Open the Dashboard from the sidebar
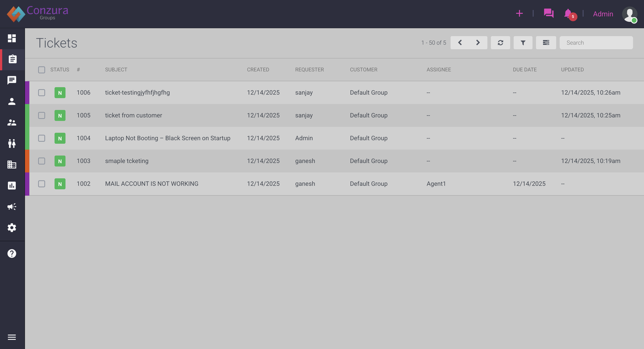Screen dimensions: 644x349 coord(12,38)
